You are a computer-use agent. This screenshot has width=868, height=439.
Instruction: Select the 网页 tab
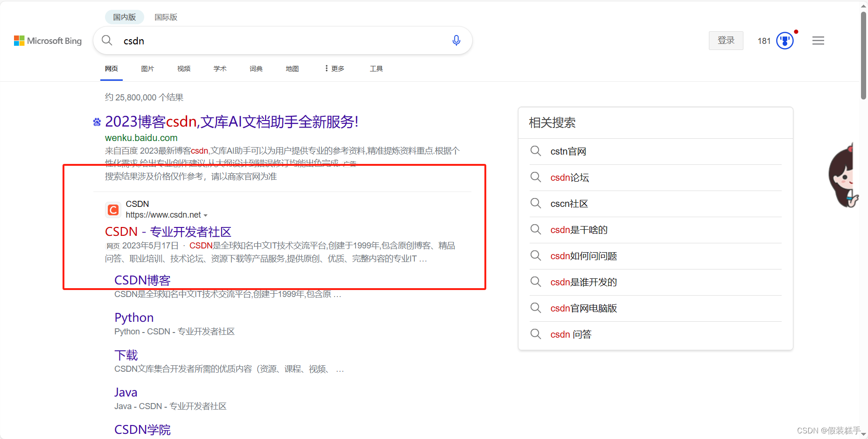pyautogui.click(x=112, y=69)
